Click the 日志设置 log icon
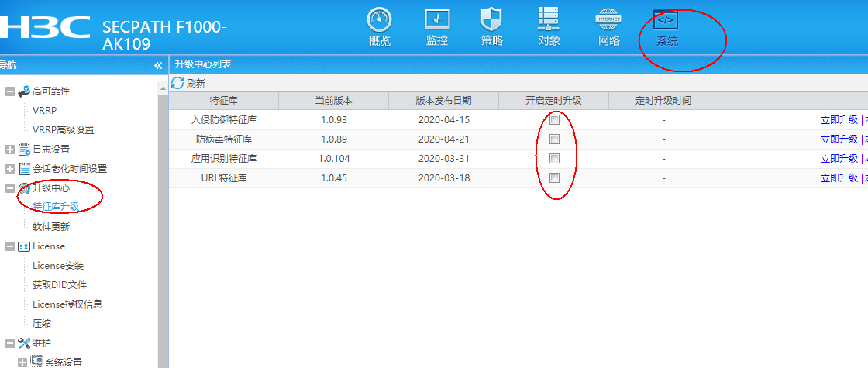 [x=24, y=150]
